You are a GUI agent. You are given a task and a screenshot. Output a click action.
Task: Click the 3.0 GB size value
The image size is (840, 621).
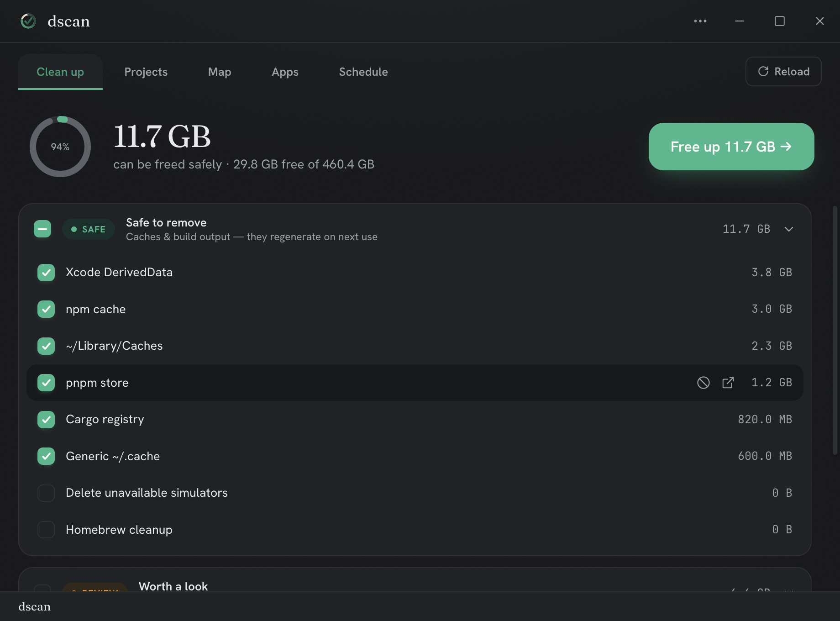click(x=772, y=309)
